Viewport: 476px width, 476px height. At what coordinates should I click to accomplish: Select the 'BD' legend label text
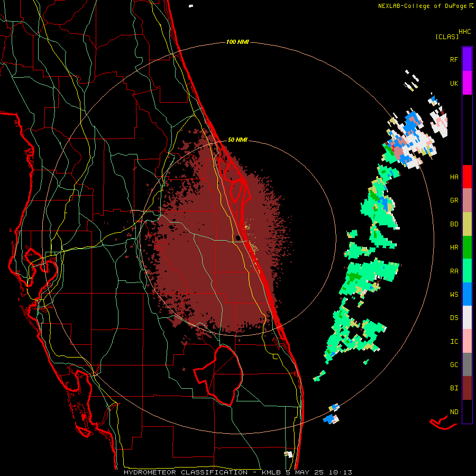(x=454, y=224)
